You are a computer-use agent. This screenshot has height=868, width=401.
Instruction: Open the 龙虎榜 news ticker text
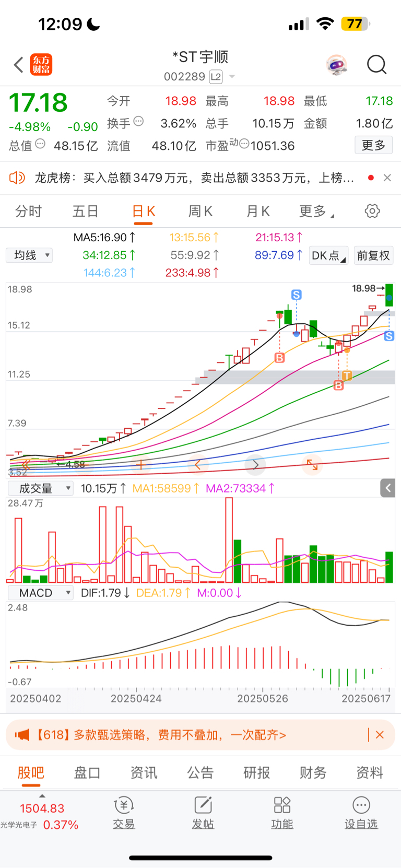pyautogui.click(x=194, y=178)
